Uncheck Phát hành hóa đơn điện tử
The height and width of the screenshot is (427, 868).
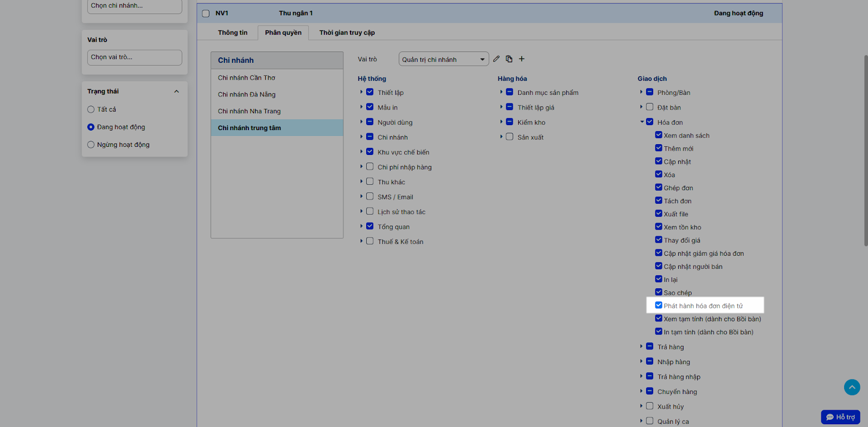[659, 306]
